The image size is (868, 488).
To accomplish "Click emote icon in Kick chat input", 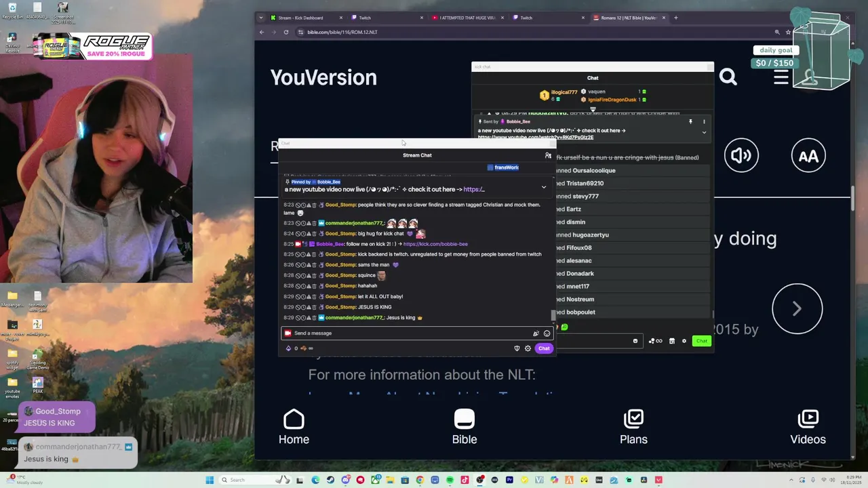I will click(635, 341).
